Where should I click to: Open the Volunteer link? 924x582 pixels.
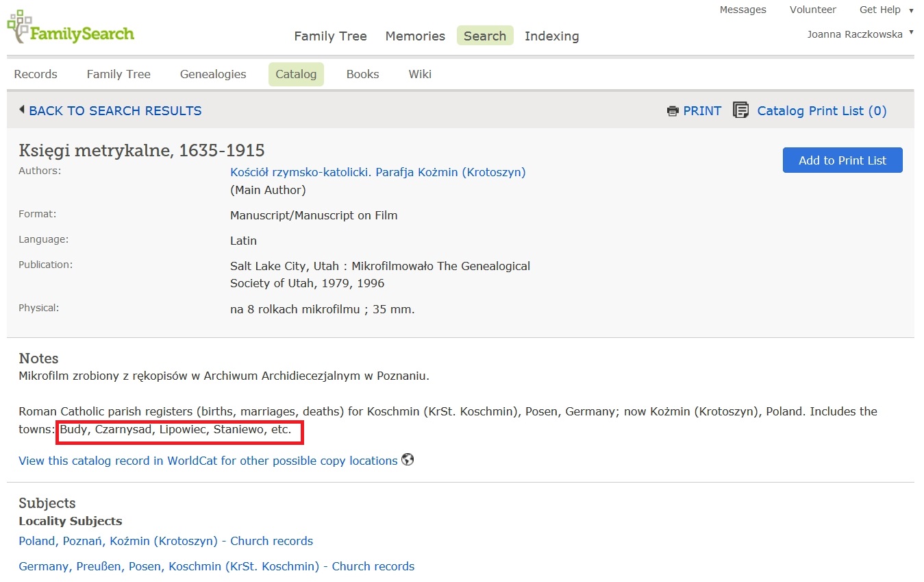(812, 10)
